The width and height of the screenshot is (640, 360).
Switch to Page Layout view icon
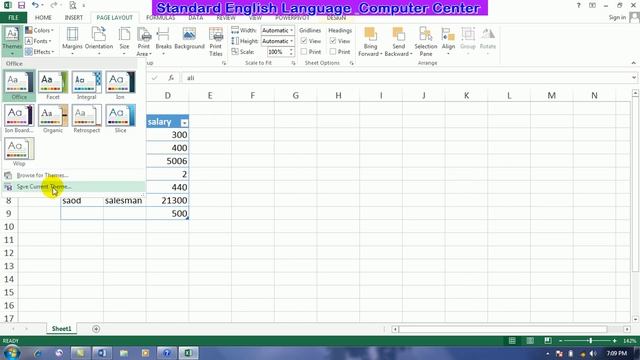[530, 340]
